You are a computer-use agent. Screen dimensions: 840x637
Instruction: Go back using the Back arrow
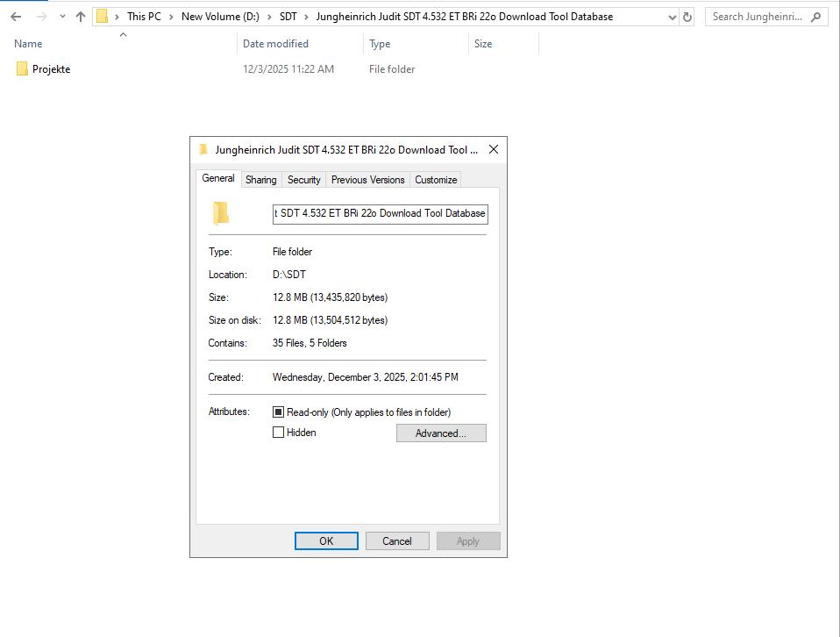[x=16, y=17]
